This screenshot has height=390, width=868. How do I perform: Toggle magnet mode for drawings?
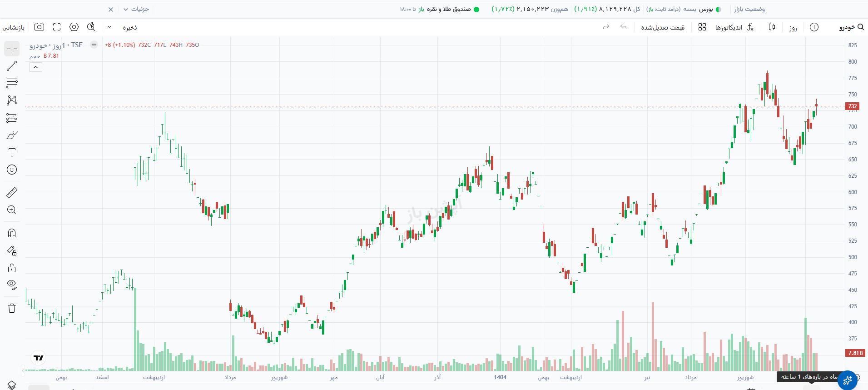[12, 233]
